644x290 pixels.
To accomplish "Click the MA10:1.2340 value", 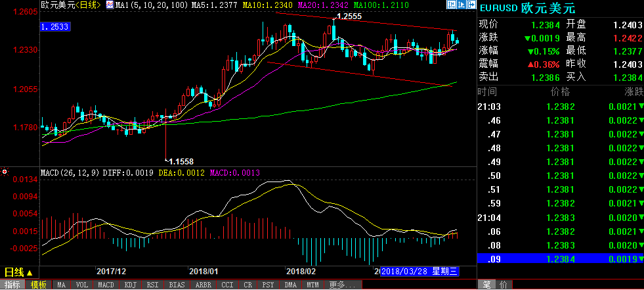I will 268,5.
